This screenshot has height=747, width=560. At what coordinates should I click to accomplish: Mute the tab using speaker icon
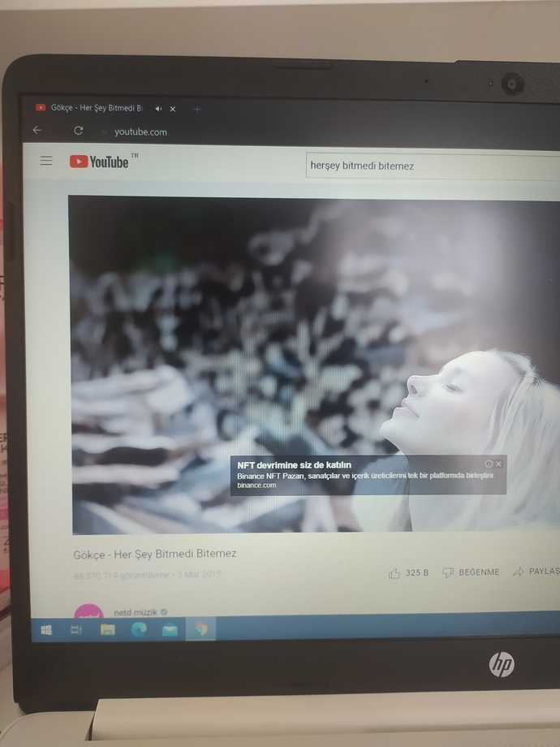(x=158, y=109)
